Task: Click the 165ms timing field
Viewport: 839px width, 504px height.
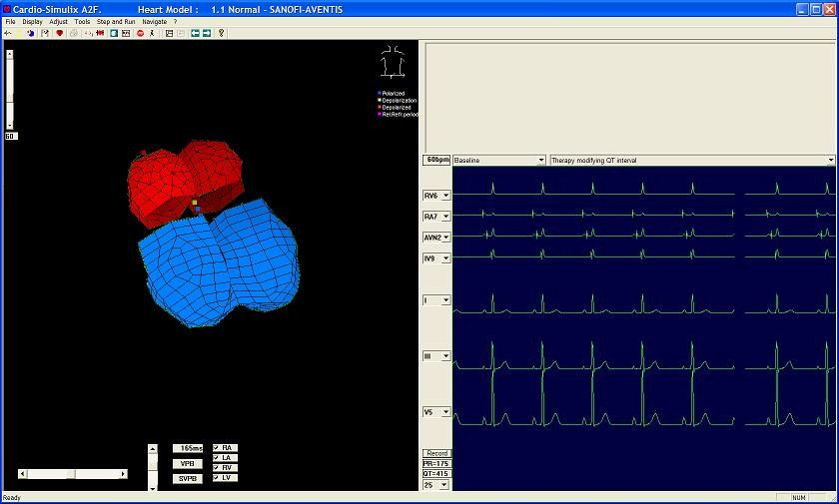Action: tap(189, 449)
